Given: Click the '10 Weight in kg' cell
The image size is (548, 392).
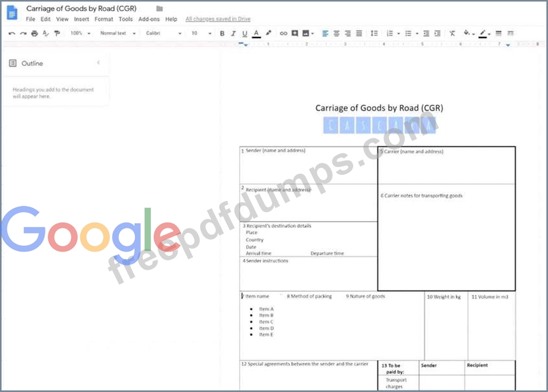Looking at the screenshot, I should [446, 326].
